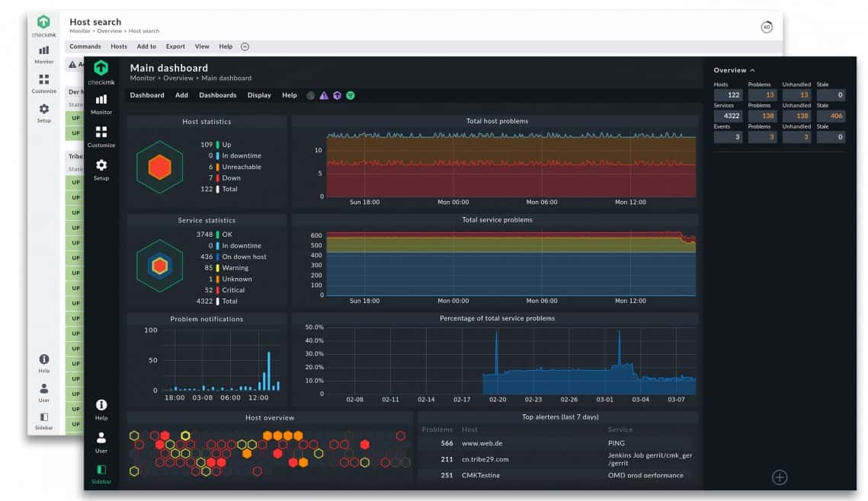Open Monitor icon in Host search window
The width and height of the screenshot is (868, 501).
tap(43, 55)
